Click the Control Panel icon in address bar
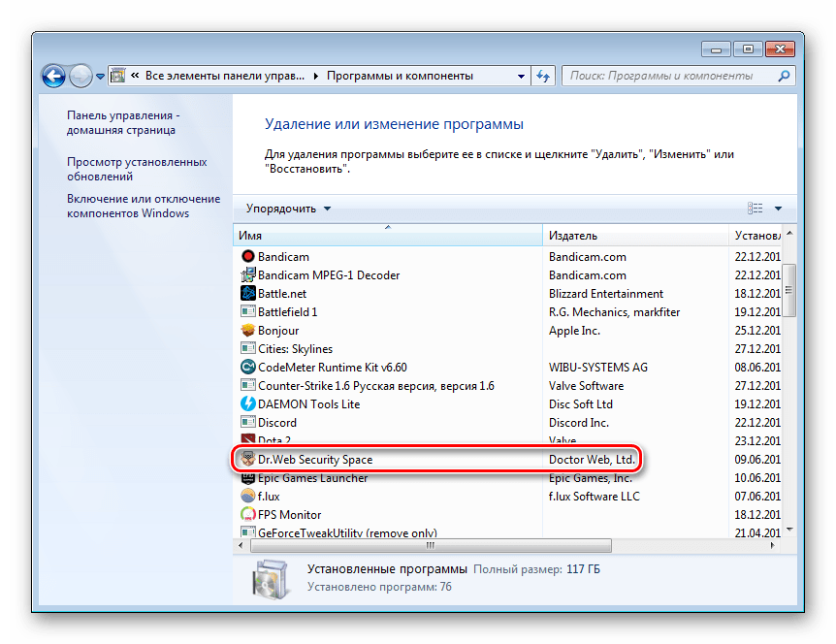Image resolution: width=836 pixels, height=644 pixels. coord(117,76)
